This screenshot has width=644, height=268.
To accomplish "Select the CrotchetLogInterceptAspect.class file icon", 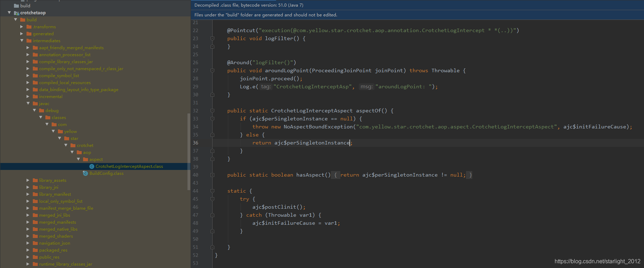I will (92, 166).
